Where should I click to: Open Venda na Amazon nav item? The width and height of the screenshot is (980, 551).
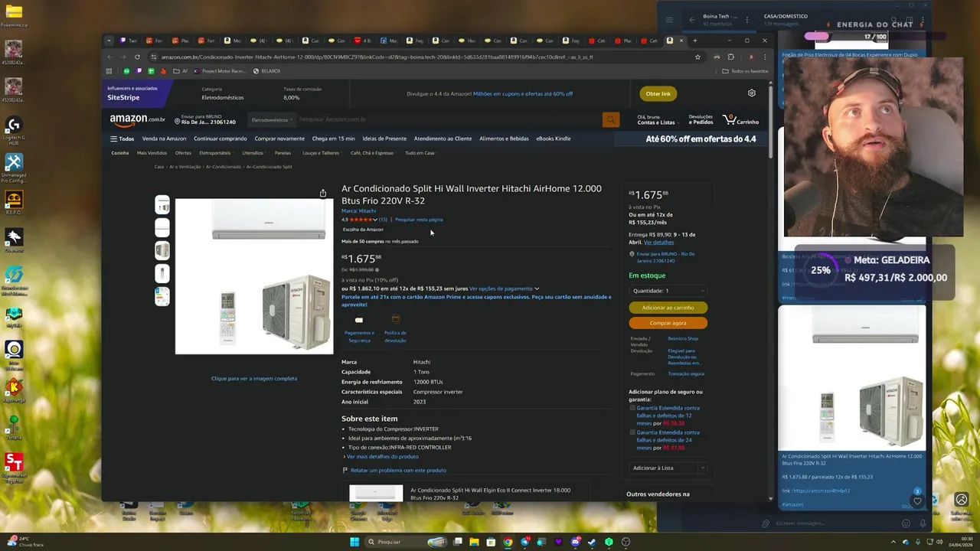[164, 139]
